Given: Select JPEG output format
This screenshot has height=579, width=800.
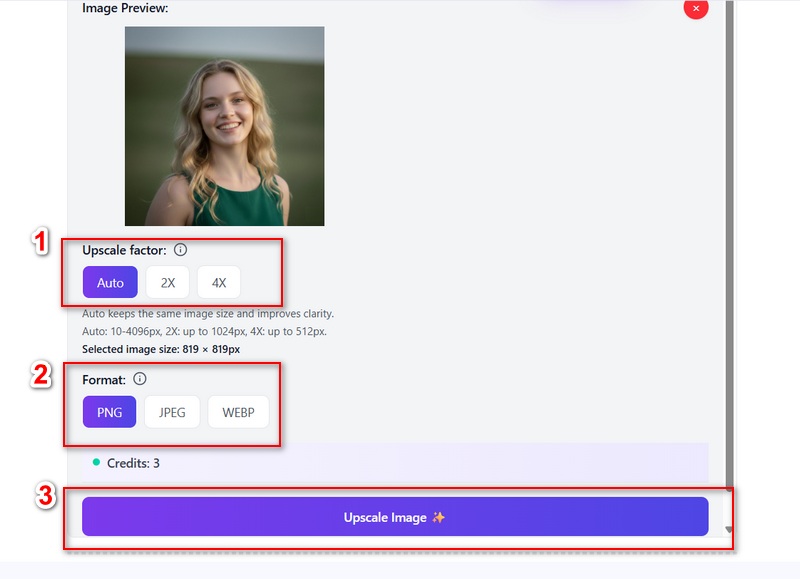Looking at the screenshot, I should pyautogui.click(x=172, y=412).
